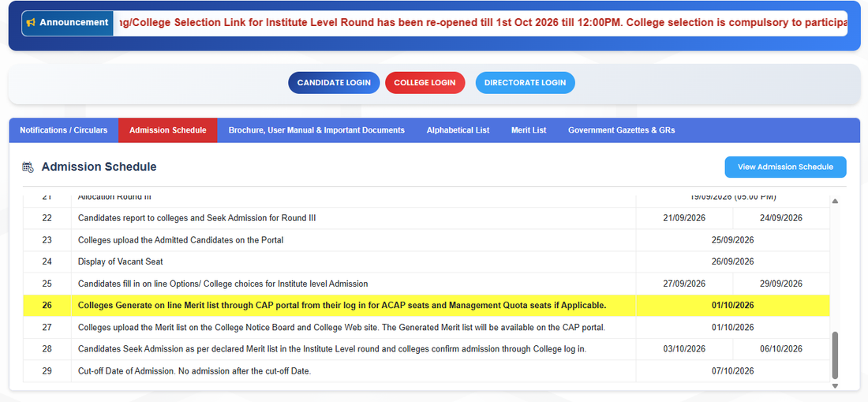Select 'Cut-off Date of Admission' row text

coord(194,371)
